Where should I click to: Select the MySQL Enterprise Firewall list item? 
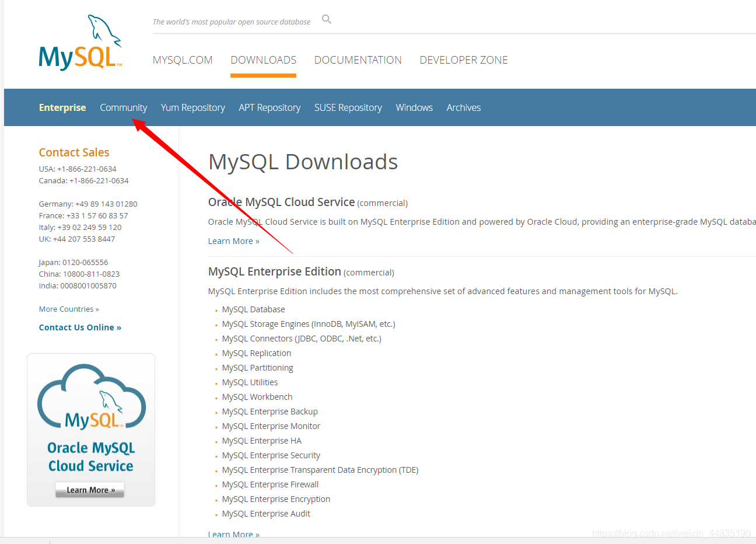click(x=270, y=484)
